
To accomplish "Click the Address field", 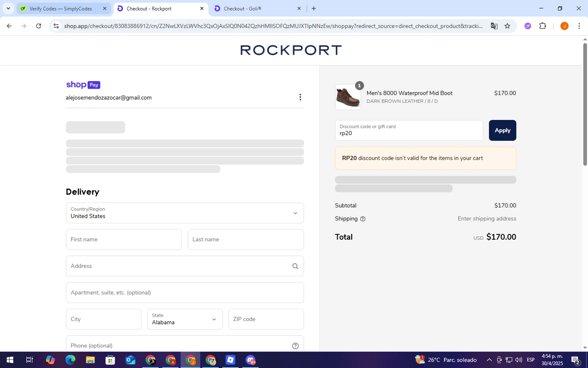I will point(185,266).
